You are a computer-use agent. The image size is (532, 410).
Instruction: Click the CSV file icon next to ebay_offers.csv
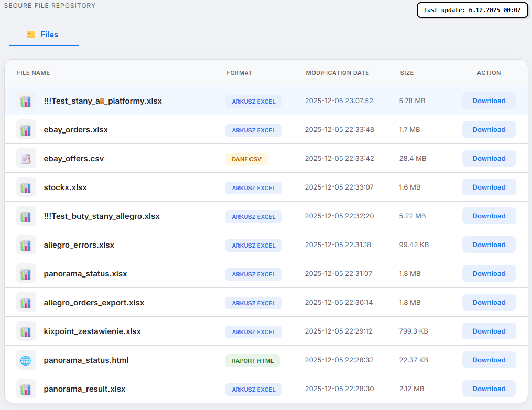tap(26, 158)
